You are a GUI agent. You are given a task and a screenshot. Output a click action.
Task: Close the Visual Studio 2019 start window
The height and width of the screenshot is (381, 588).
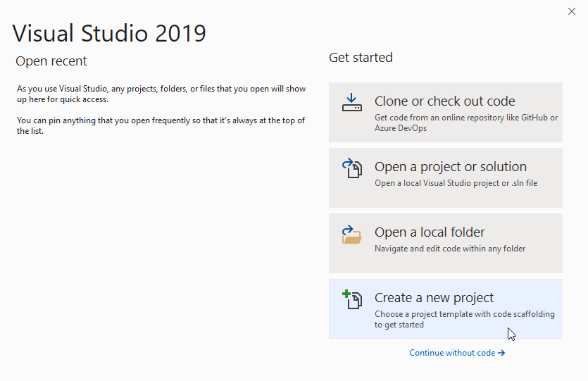tap(571, 11)
